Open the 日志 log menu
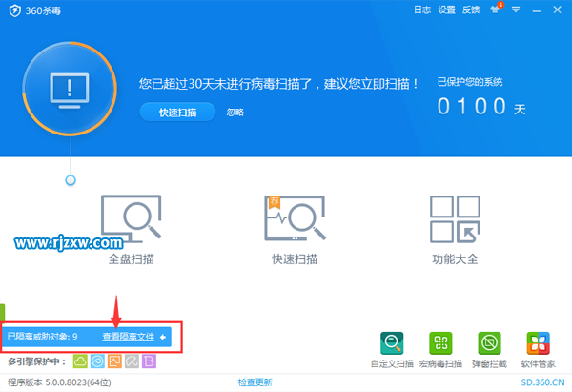Screen dimensions: 572x392 [x=422, y=10]
